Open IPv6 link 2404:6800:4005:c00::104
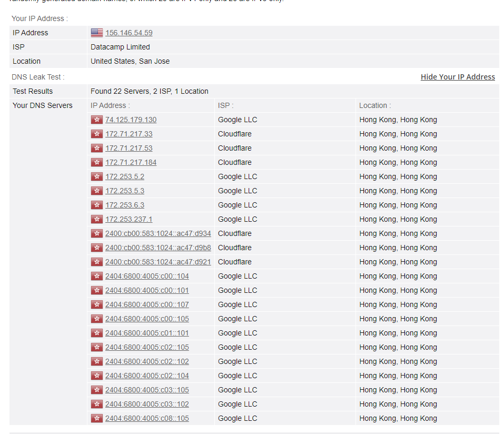The height and width of the screenshot is (434, 504). tap(147, 276)
